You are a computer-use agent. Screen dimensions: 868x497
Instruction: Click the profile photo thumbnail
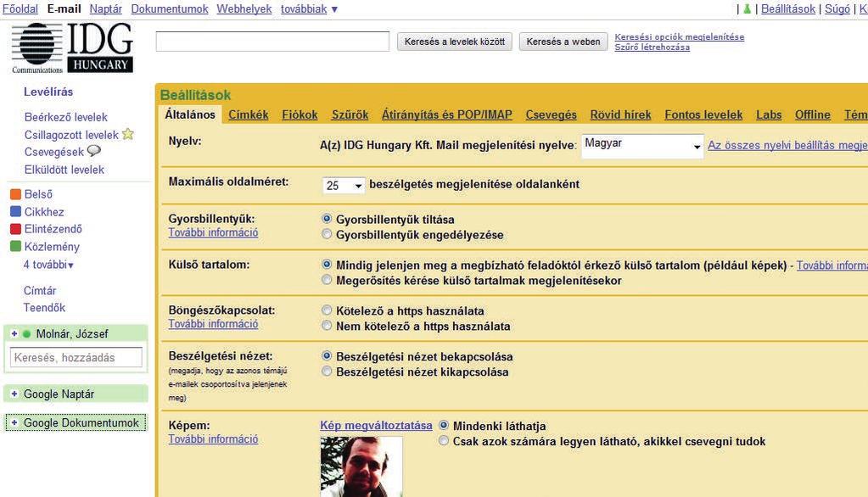point(361,466)
